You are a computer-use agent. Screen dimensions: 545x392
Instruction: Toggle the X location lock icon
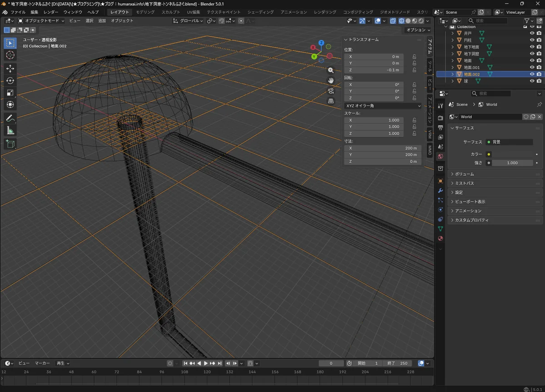pyautogui.click(x=414, y=57)
